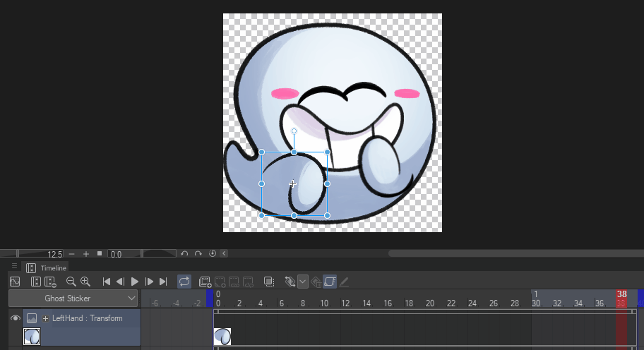Viewport: 644px width, 350px height.
Task: Open the timeline panel hamburger menu
Action: (14, 267)
